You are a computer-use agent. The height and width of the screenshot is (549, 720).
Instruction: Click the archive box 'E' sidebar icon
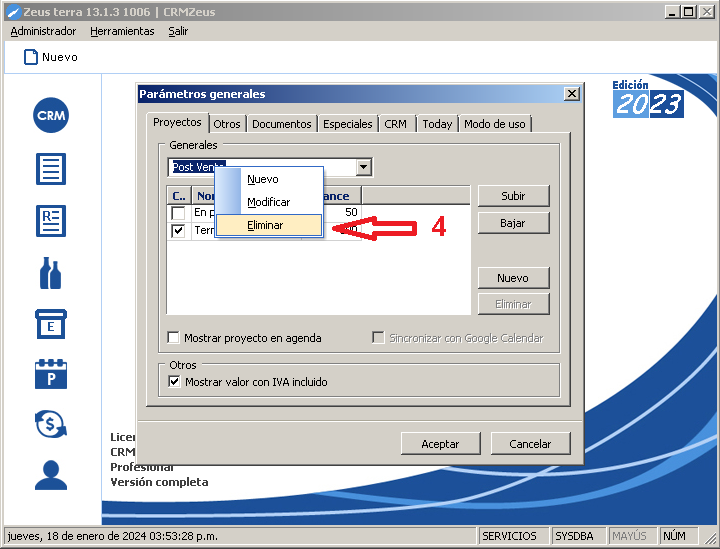coord(51,324)
